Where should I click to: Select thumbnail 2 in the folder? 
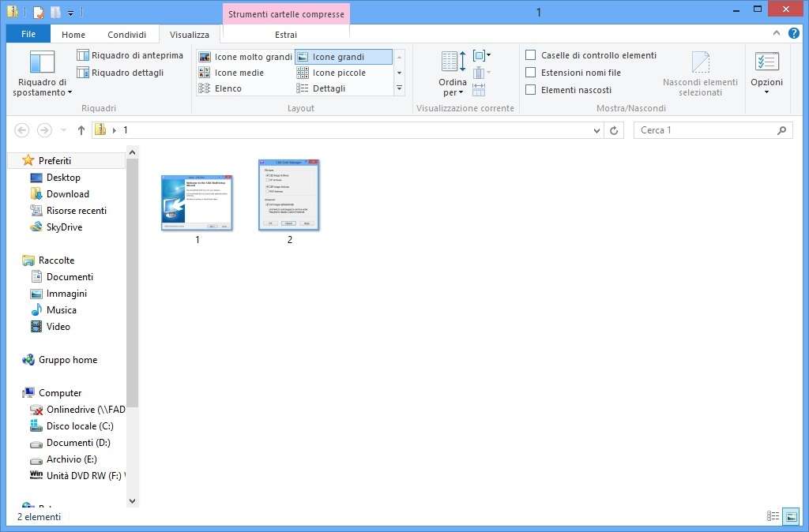tap(288, 194)
